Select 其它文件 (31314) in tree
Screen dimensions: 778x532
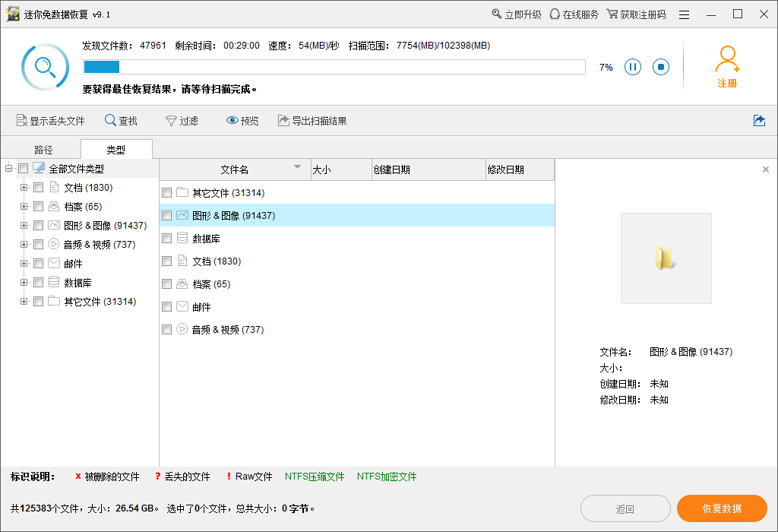[100, 301]
